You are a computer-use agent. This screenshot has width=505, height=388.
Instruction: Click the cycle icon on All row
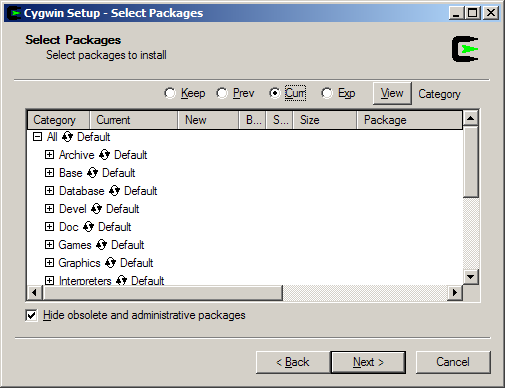[67, 137]
